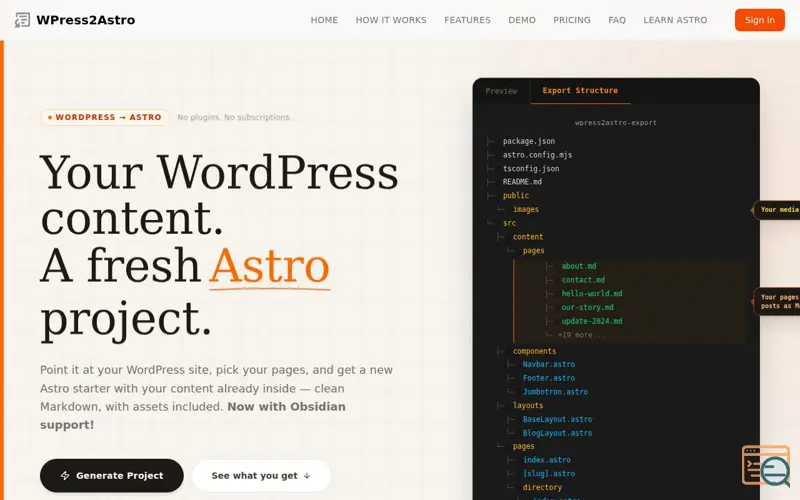Select hello-world.md file

[x=592, y=293]
